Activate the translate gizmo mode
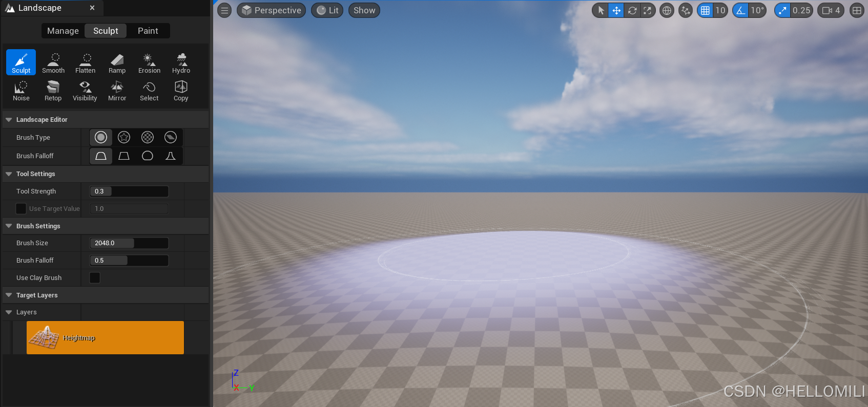 [616, 10]
